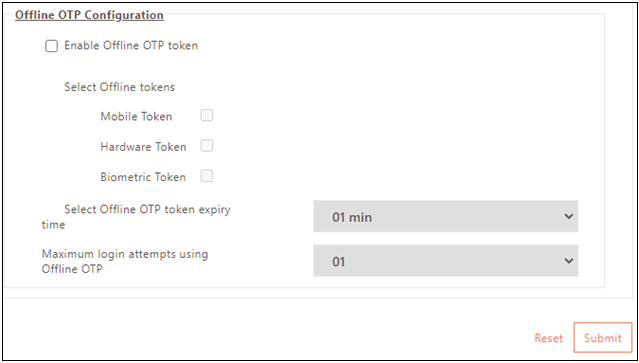The image size is (639, 363).
Task: Click the chevron arrow on the '01' attempts dropdown
Action: [568, 261]
